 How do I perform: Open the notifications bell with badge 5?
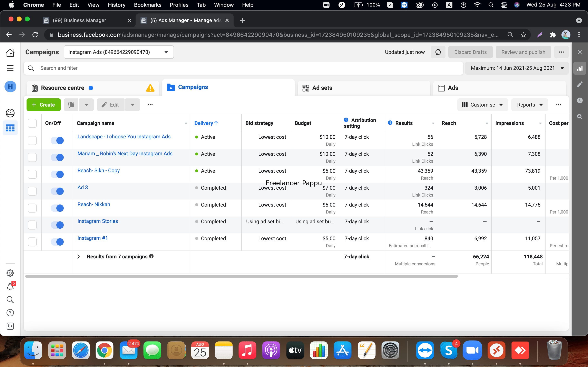click(x=10, y=286)
